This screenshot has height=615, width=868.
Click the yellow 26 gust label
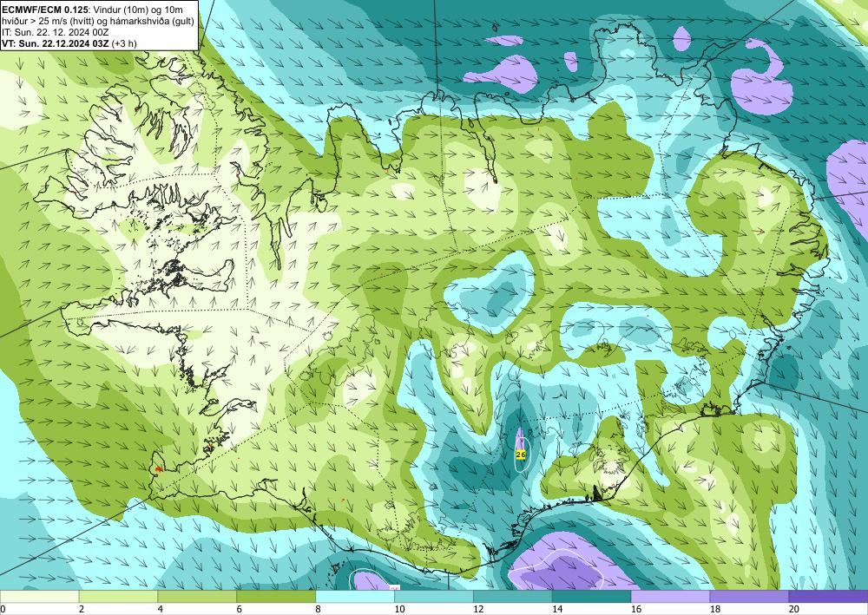(x=520, y=454)
